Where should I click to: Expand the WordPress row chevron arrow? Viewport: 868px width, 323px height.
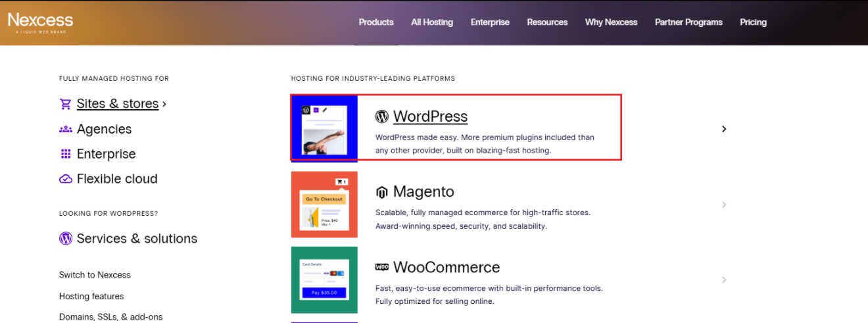click(724, 129)
